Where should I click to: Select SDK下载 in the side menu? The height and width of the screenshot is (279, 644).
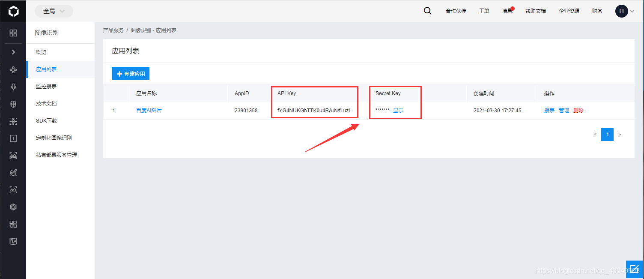click(x=60, y=121)
